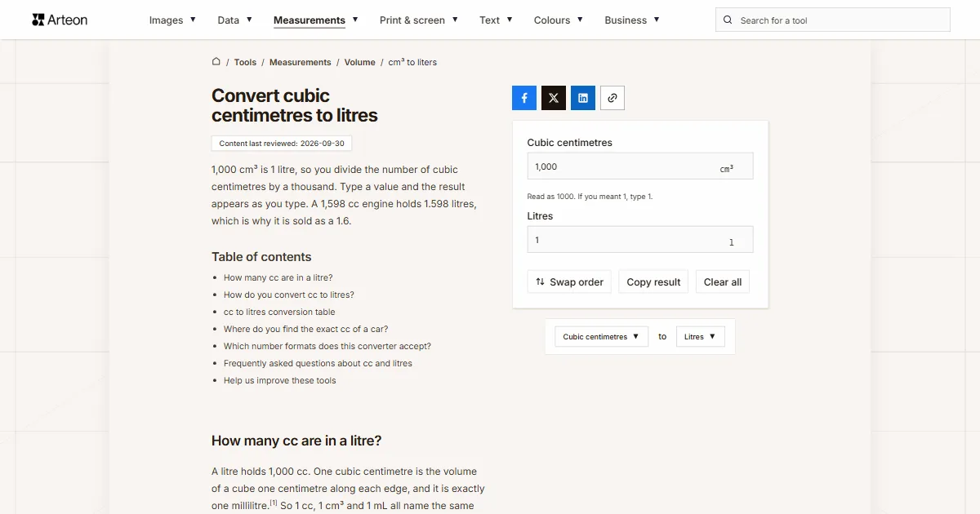Jump to cc to litres conversion table

tap(279, 312)
